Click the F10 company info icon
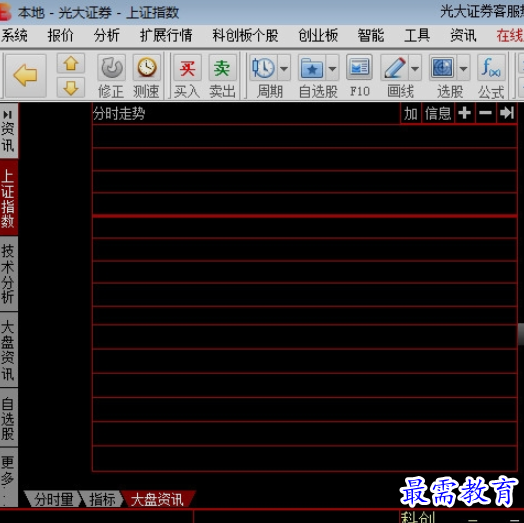The height and width of the screenshot is (523, 524). tap(359, 68)
